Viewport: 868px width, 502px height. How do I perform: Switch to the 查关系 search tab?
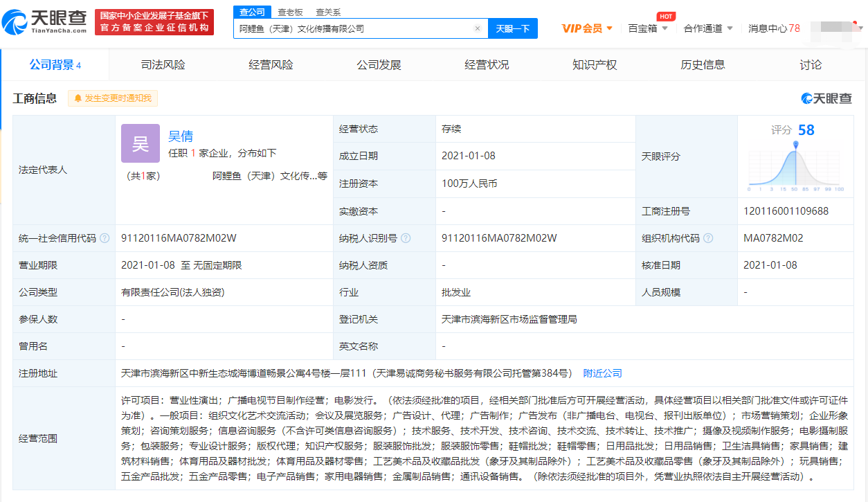[328, 12]
